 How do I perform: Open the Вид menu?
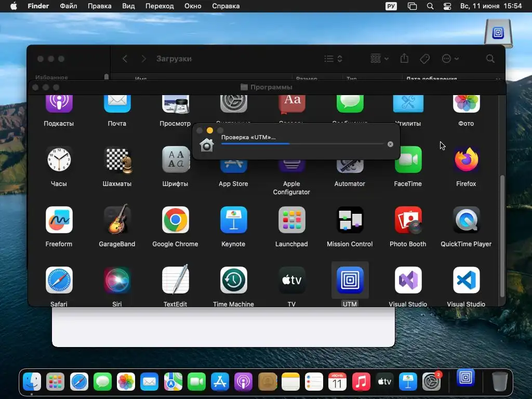pyautogui.click(x=128, y=6)
